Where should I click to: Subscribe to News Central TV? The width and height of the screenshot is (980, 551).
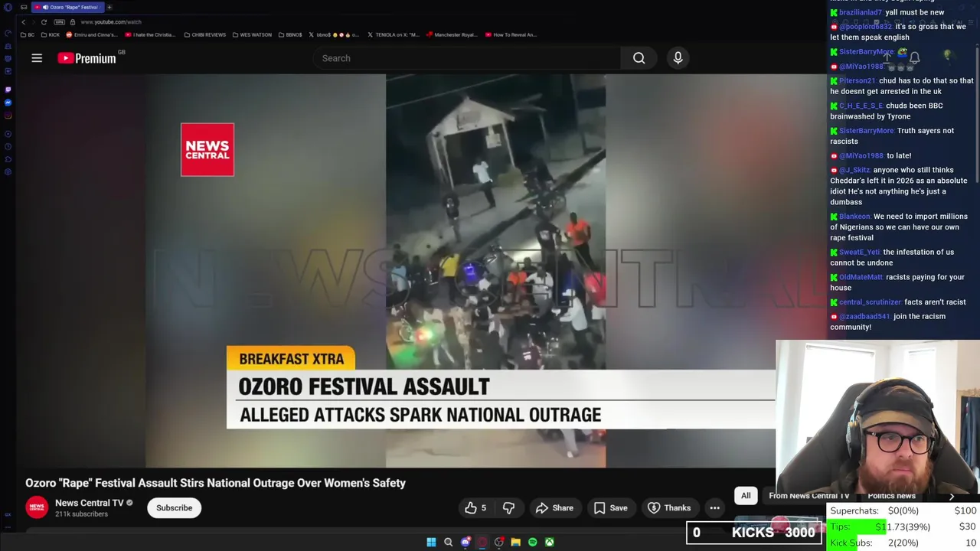(174, 507)
